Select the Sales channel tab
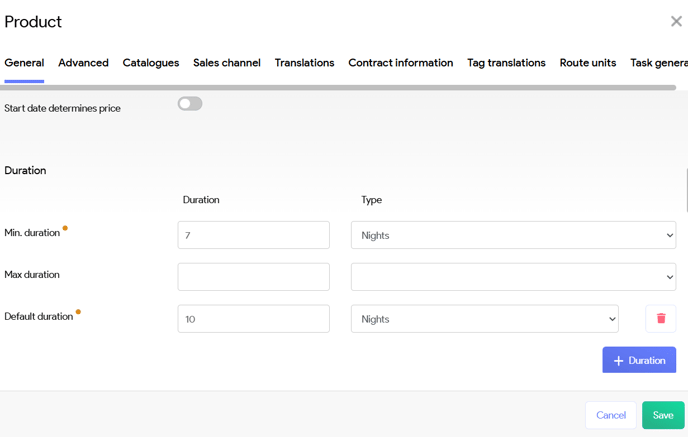The height and width of the screenshot is (437, 688). coord(227,63)
